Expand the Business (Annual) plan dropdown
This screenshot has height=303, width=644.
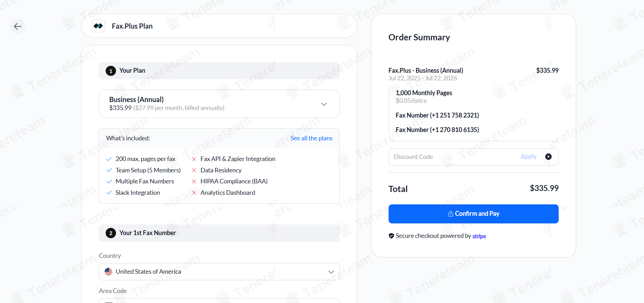coord(324,104)
